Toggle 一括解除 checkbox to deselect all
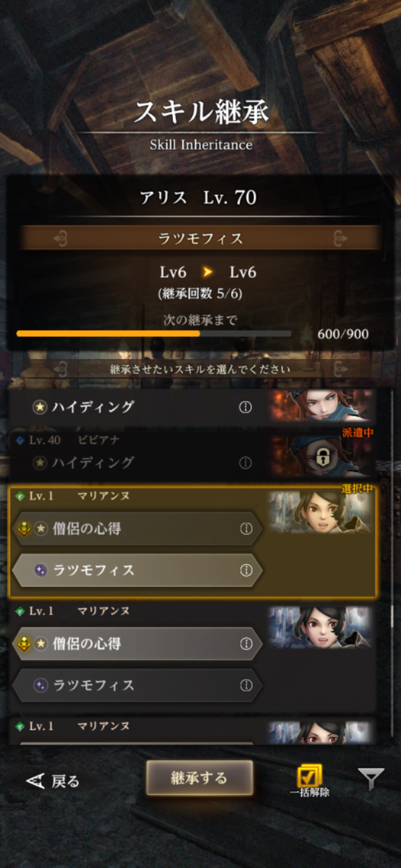 point(309,781)
